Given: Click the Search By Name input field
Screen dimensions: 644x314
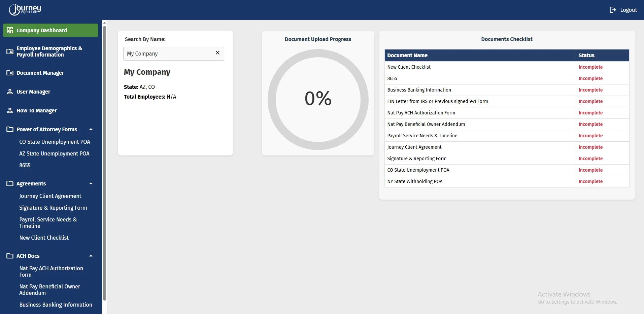Looking at the screenshot, I should coord(168,54).
